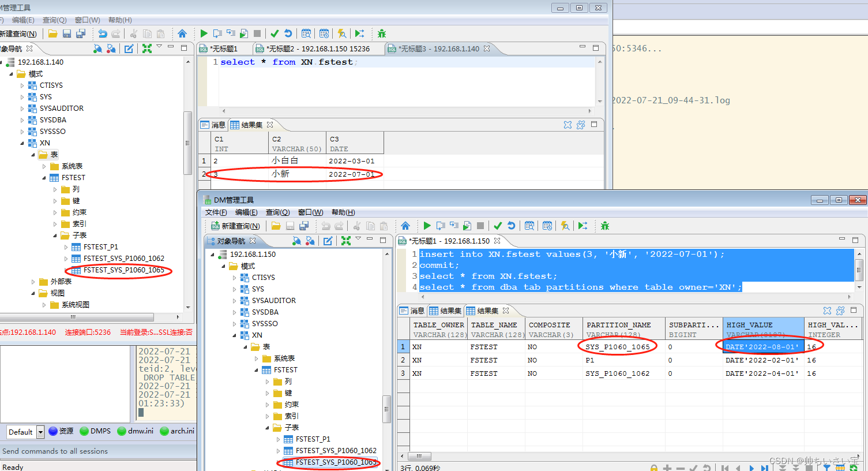Image resolution: width=868 pixels, height=471 pixels.
Task: Click rollback icon in back window toolbar
Action: click(x=288, y=33)
